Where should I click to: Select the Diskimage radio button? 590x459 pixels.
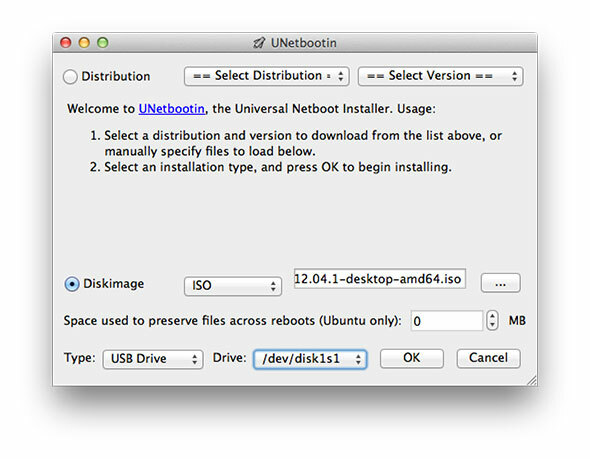coord(72,284)
